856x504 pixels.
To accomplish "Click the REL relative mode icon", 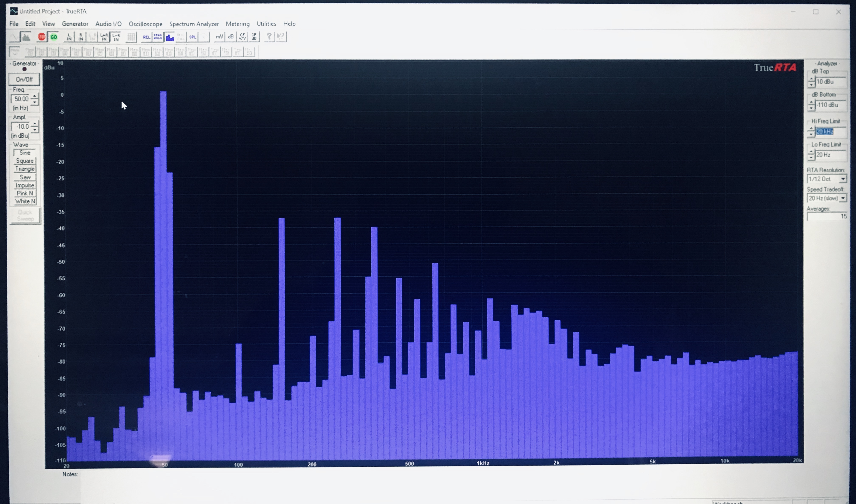I will click(x=146, y=37).
